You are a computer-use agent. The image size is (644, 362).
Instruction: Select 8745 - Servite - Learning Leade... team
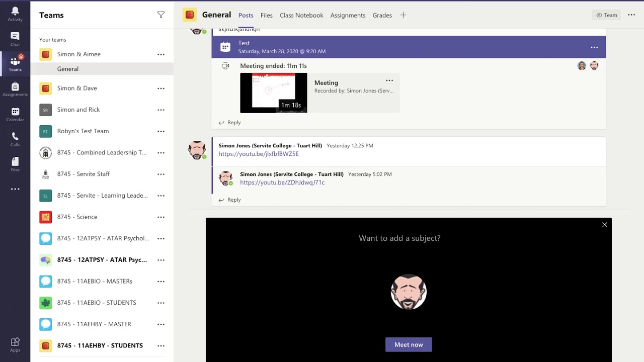click(x=103, y=196)
